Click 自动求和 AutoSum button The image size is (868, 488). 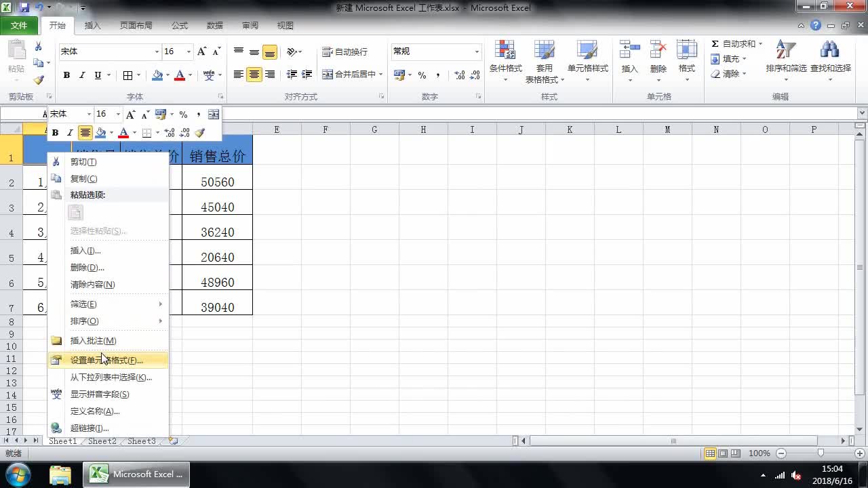point(734,44)
